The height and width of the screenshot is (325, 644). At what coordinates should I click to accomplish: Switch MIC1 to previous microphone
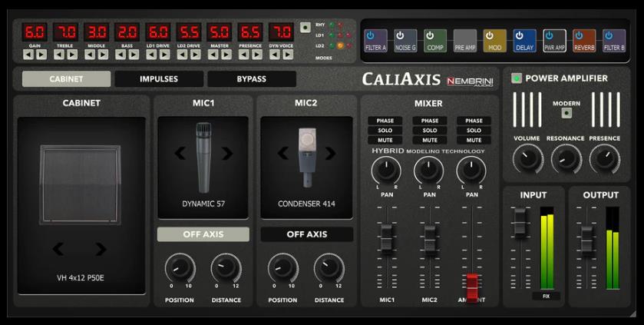(180, 153)
